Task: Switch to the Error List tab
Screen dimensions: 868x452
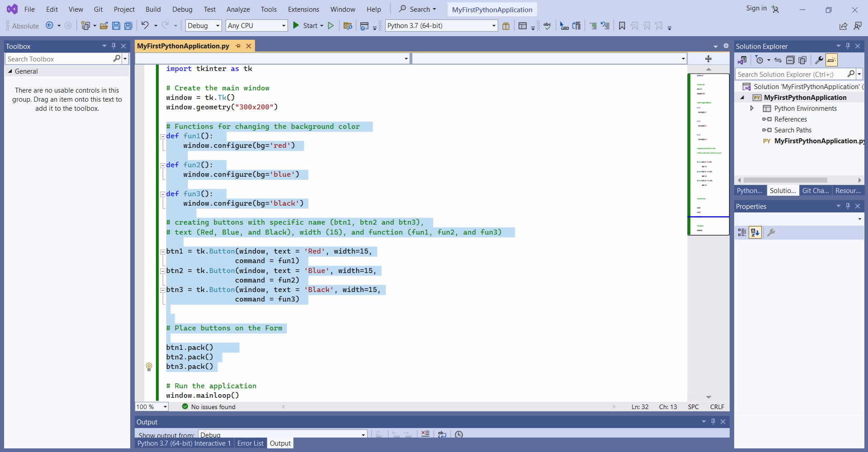Action: tap(250, 443)
